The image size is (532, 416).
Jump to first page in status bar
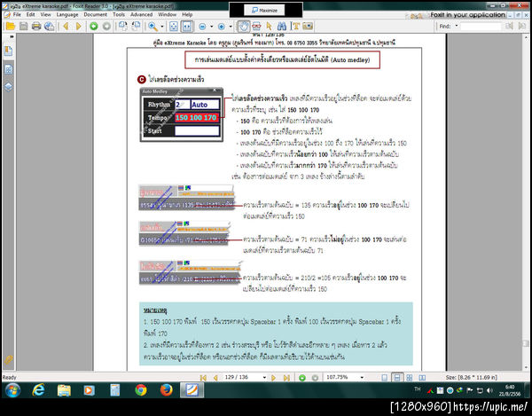coord(203,378)
